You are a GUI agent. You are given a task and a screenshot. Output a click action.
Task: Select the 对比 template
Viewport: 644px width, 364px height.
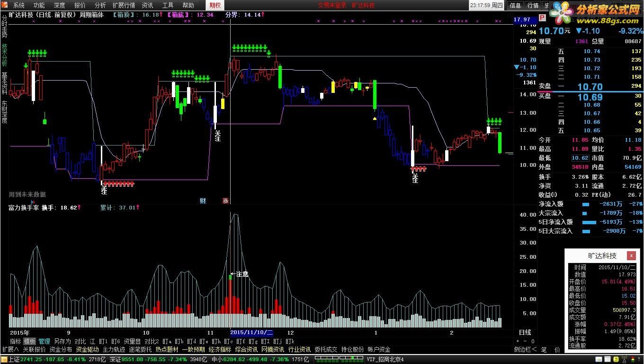pyautogui.click(x=80, y=341)
